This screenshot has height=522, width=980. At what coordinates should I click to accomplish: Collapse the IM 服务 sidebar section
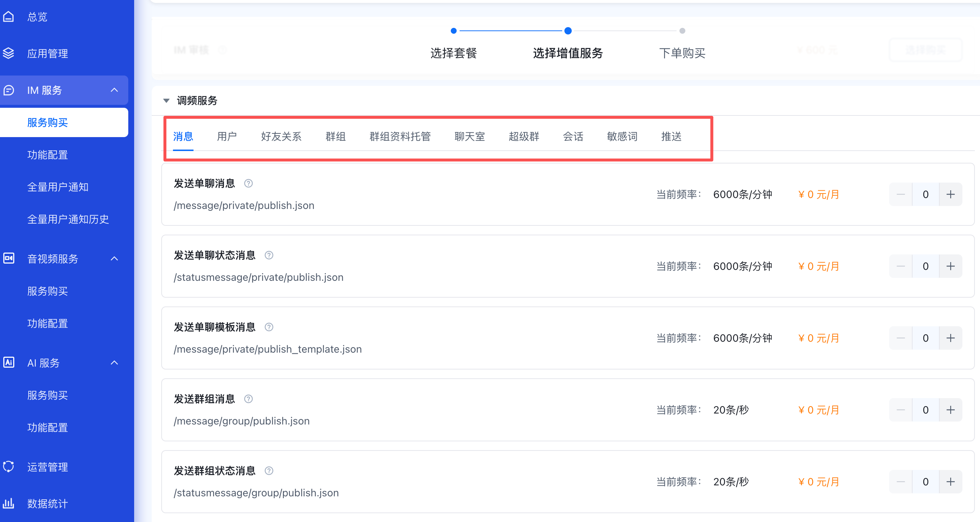pyautogui.click(x=114, y=90)
